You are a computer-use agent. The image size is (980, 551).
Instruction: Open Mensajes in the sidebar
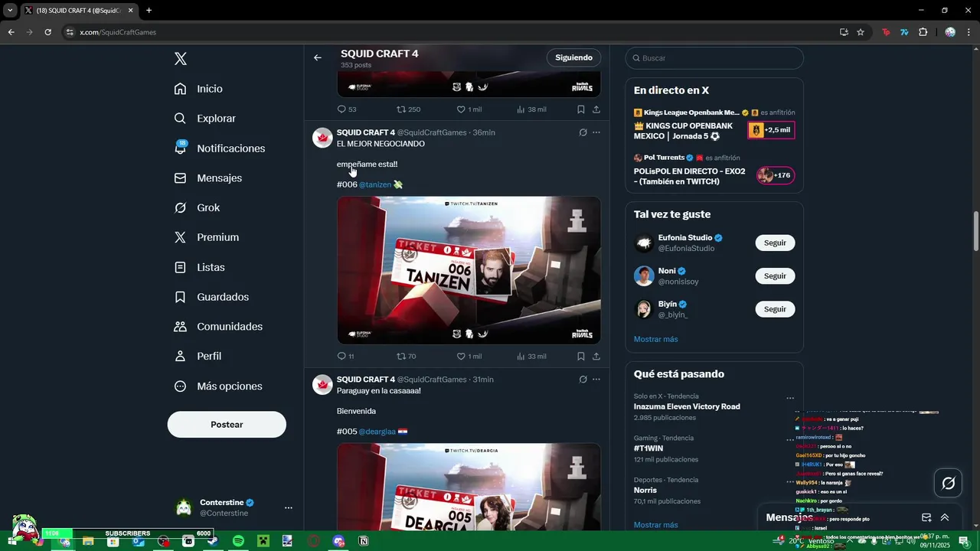(207, 178)
